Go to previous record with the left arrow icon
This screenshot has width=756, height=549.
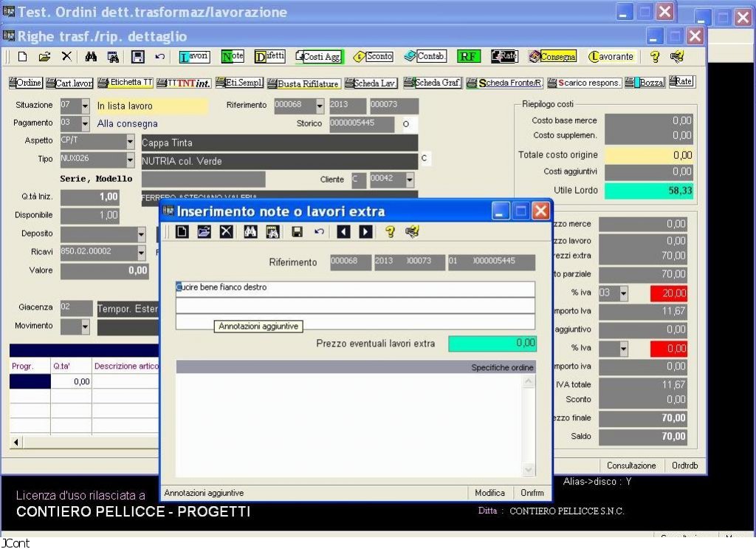[343, 232]
